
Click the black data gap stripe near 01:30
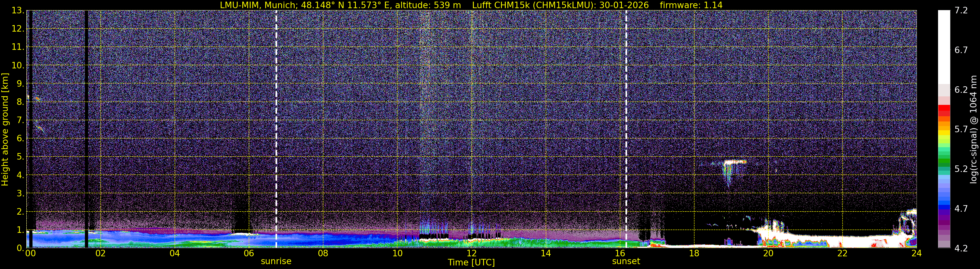click(87, 129)
